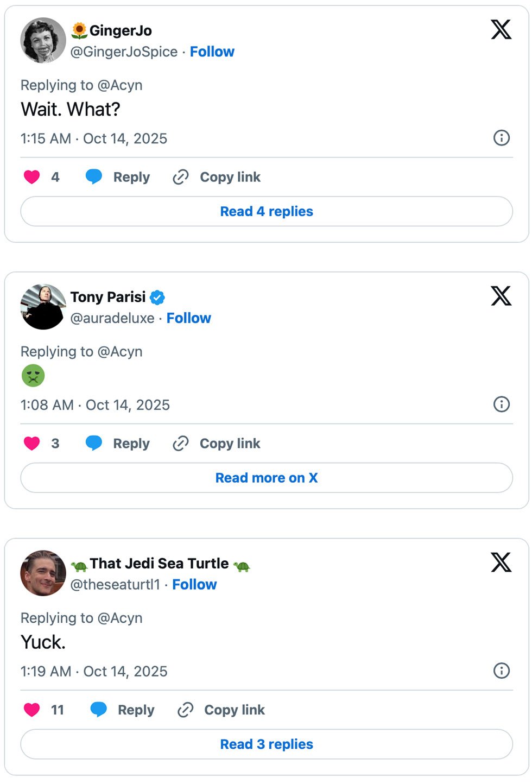Click info icon on GingerJo's tweet
Screen dimensions: 532x784
pyautogui.click(x=501, y=138)
